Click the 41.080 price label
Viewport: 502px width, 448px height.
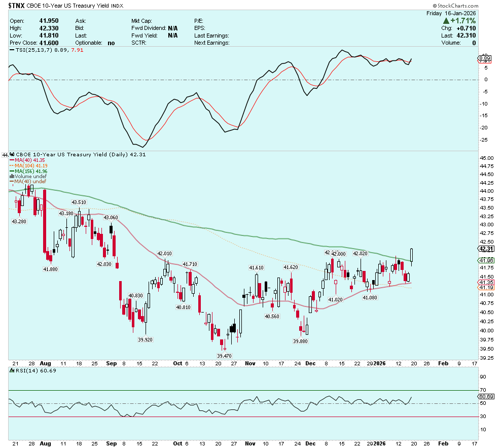coord(370,298)
